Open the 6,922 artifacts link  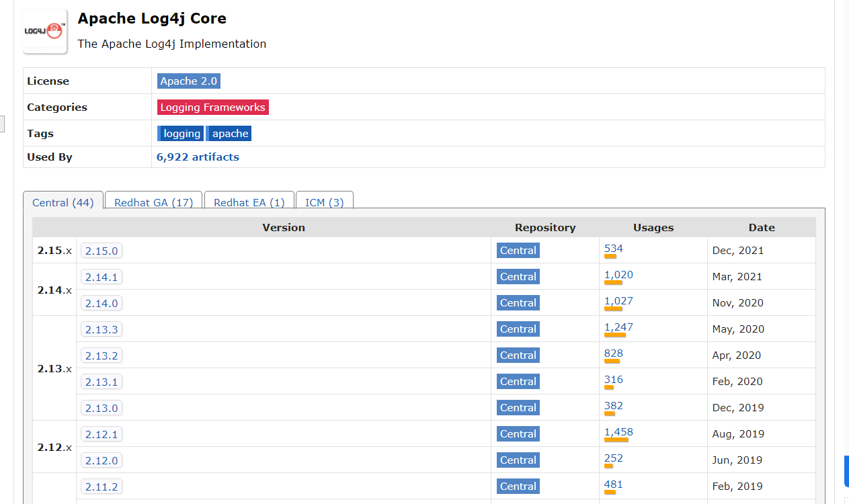click(198, 157)
